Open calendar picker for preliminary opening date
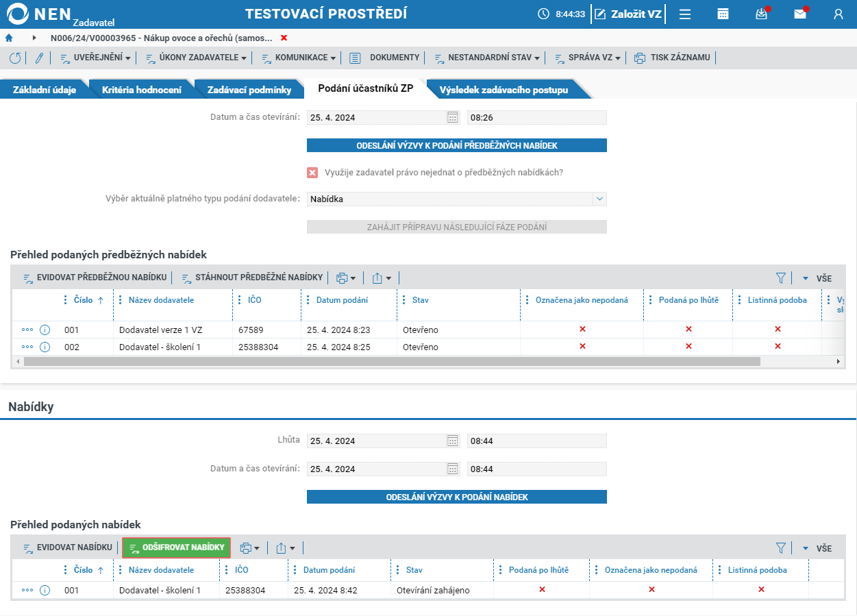The image size is (857, 616). click(452, 118)
